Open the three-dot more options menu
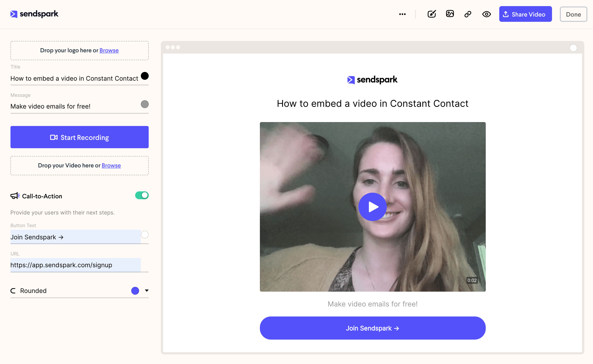This screenshot has height=364, width=593. click(402, 14)
